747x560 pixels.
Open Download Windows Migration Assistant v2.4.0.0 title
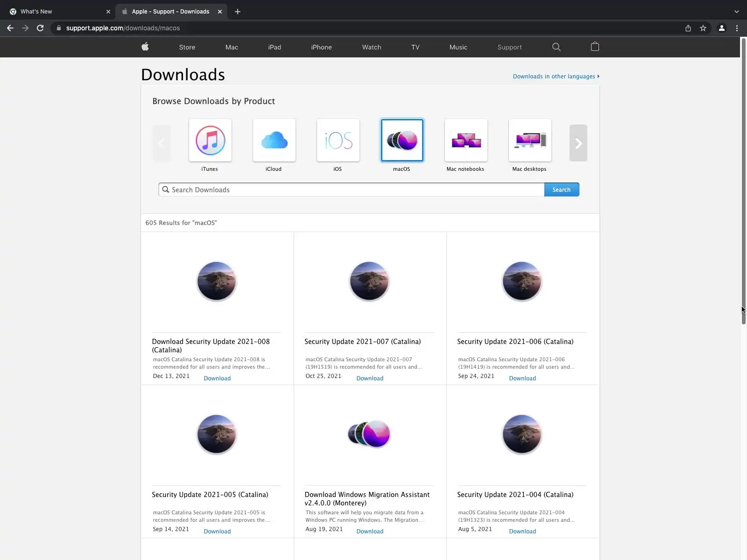coord(367,499)
